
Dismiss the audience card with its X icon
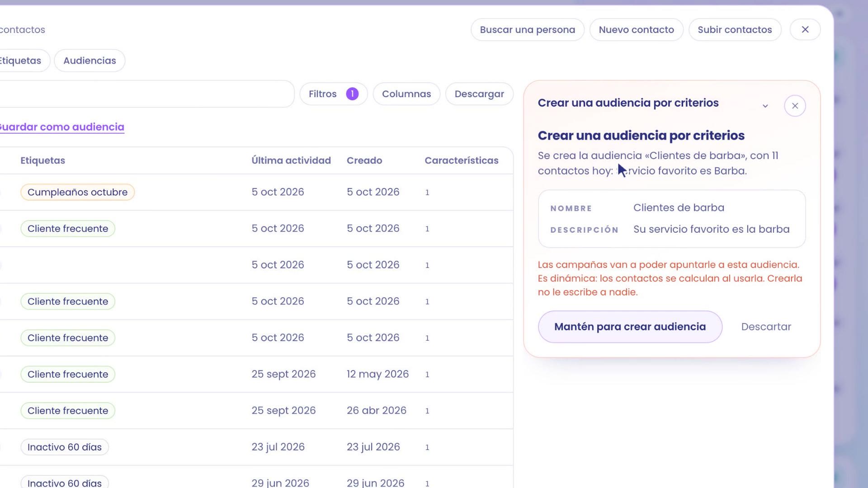tap(795, 106)
